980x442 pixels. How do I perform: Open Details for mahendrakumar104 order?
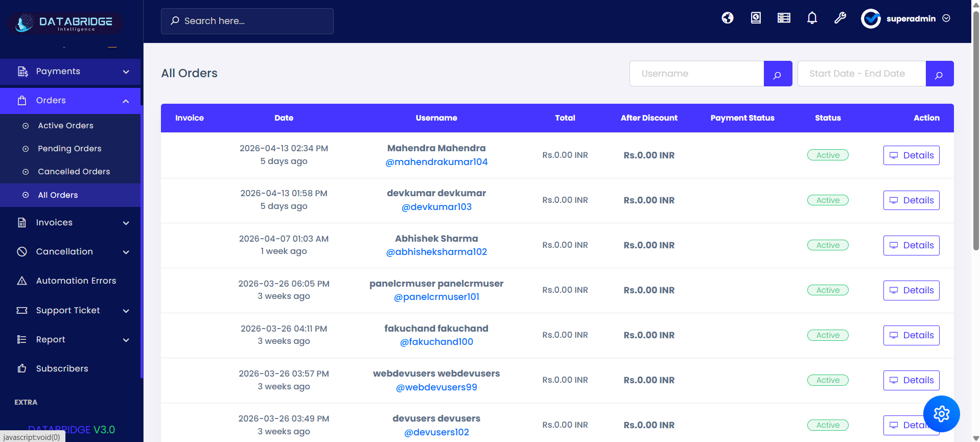tap(911, 155)
